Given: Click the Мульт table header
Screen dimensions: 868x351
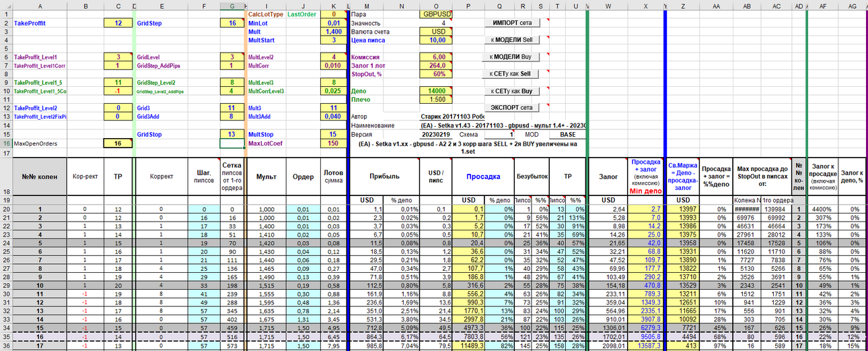Looking at the screenshot, I should pyautogui.click(x=266, y=177).
